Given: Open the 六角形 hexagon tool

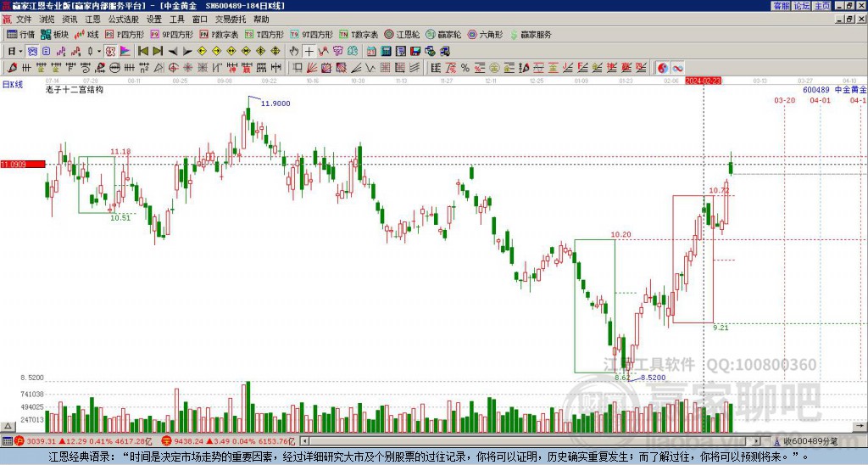Looking at the screenshot, I should [485, 34].
